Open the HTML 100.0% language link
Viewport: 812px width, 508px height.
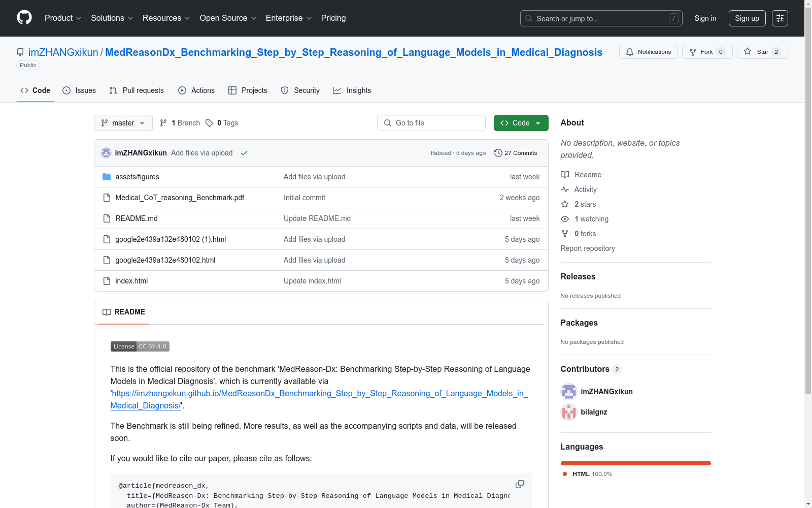[587, 474]
